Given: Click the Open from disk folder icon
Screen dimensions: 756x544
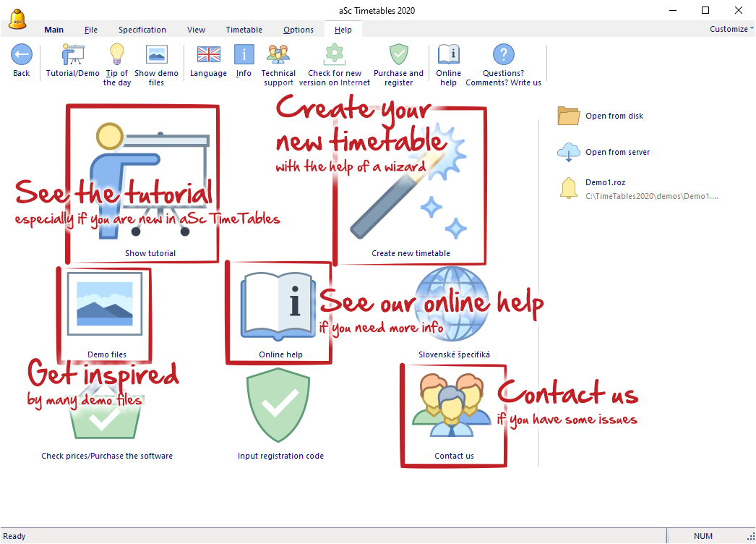Looking at the screenshot, I should point(569,116).
